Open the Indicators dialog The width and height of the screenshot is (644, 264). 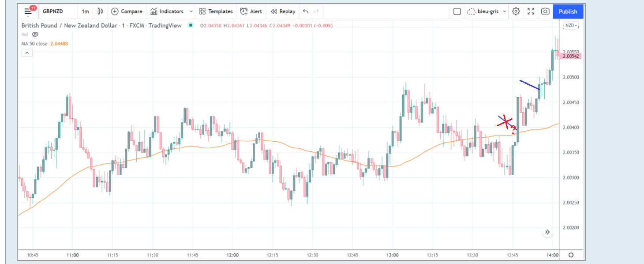167,11
